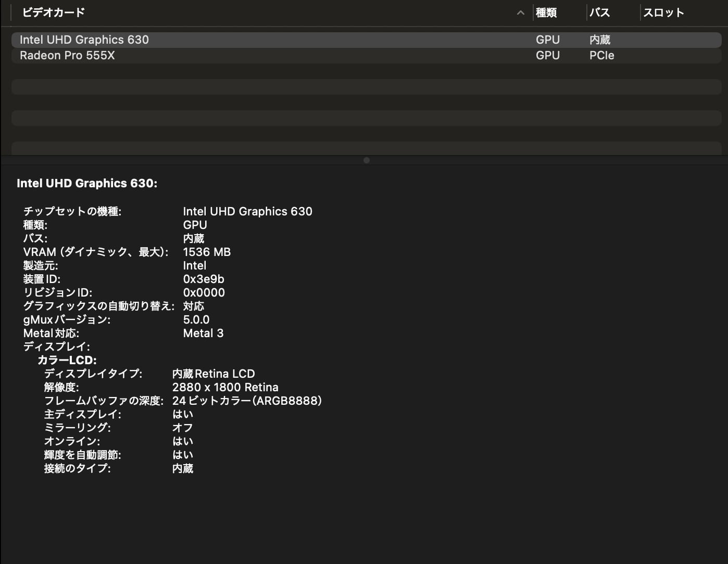Click the bold Intel UHD Graphics 630 heading
The image size is (728, 564).
[87, 183]
